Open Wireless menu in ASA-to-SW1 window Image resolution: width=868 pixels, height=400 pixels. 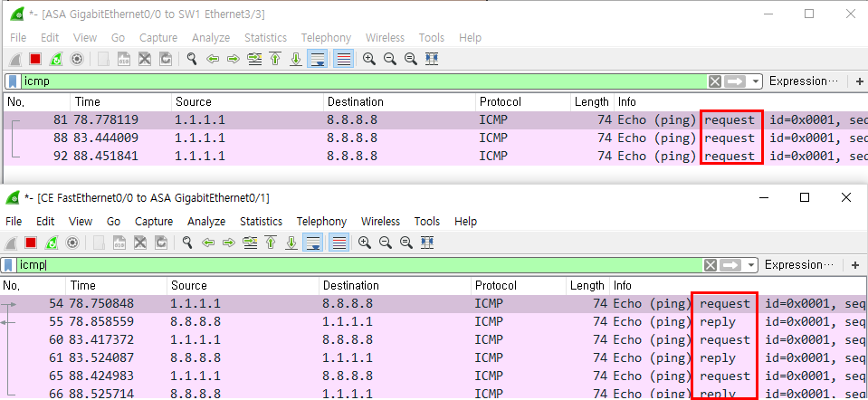click(385, 38)
